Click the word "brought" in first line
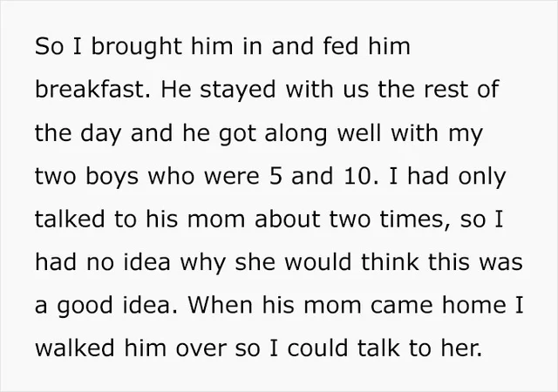Viewport: 558px width, 392px height. point(122,48)
